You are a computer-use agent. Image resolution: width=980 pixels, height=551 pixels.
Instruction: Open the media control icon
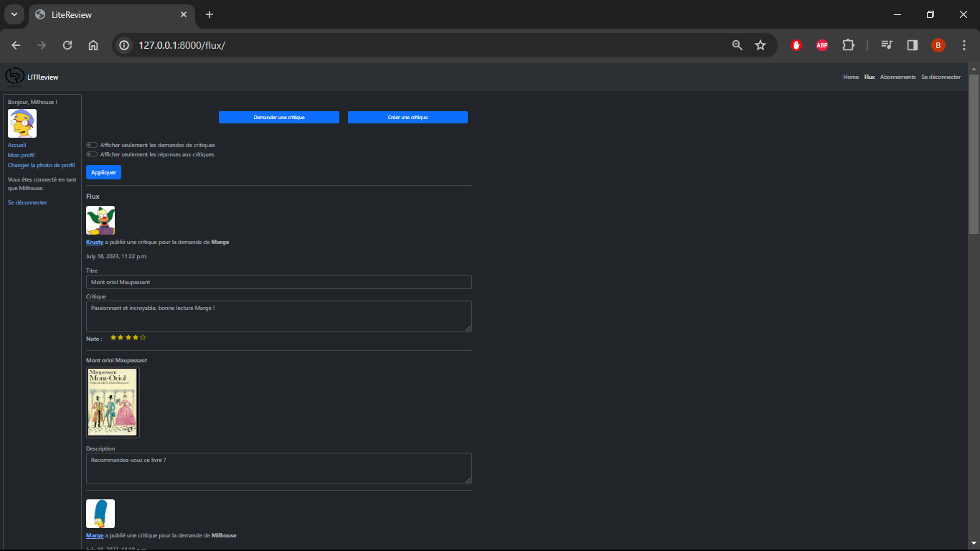point(887,45)
